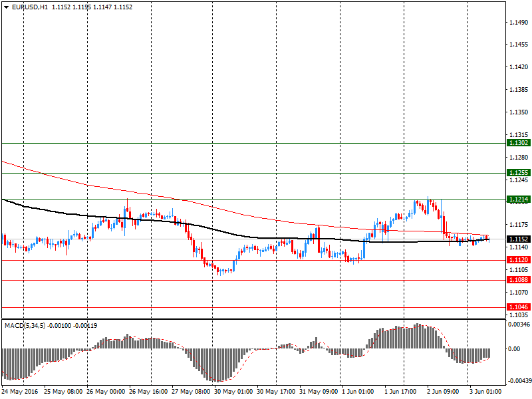Click the 1.1455 price scale label
The height and width of the screenshot is (399, 532).
point(519,45)
